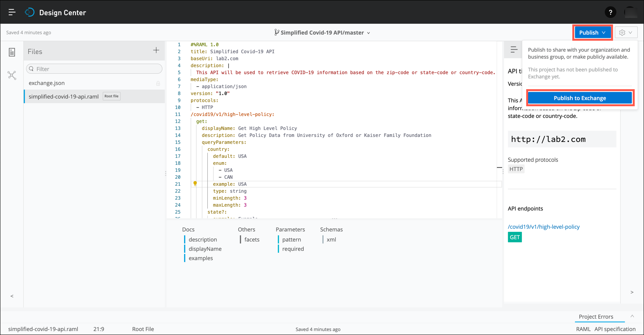Click the '/covid19/v1/high-level-policy:' code line

tap(232, 114)
